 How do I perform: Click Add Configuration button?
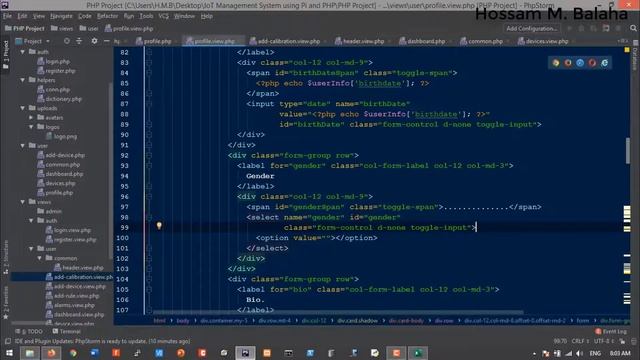click(x=532, y=29)
